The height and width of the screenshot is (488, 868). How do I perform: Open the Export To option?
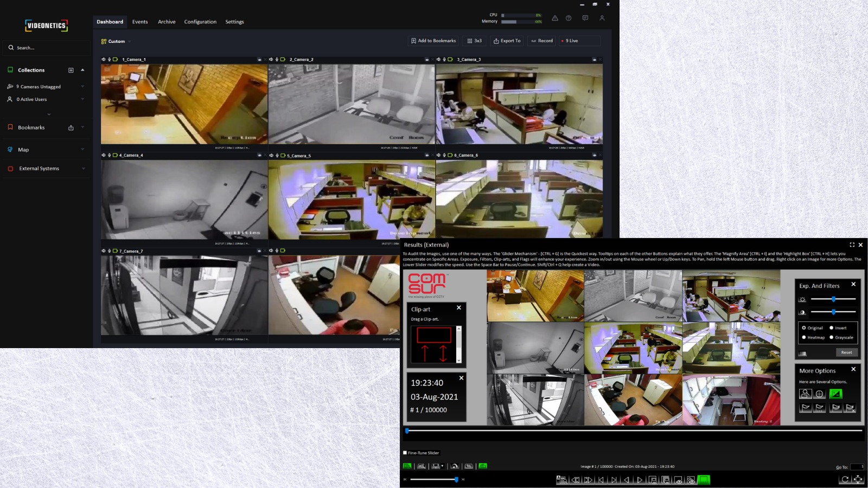click(506, 41)
